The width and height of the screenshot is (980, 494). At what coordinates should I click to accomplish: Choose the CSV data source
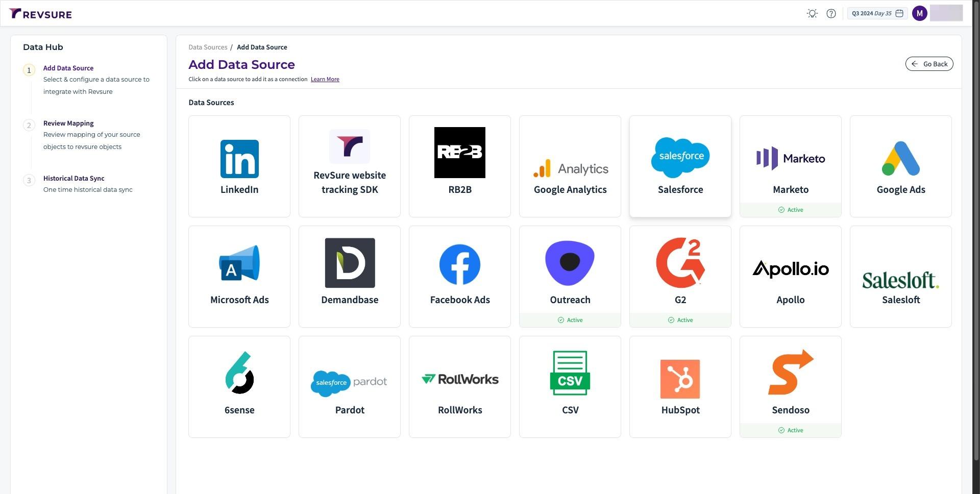coord(570,387)
